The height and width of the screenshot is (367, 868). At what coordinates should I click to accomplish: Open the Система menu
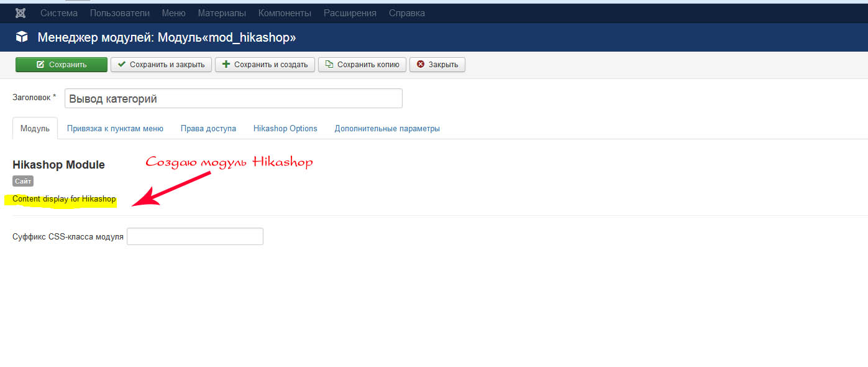tap(59, 13)
